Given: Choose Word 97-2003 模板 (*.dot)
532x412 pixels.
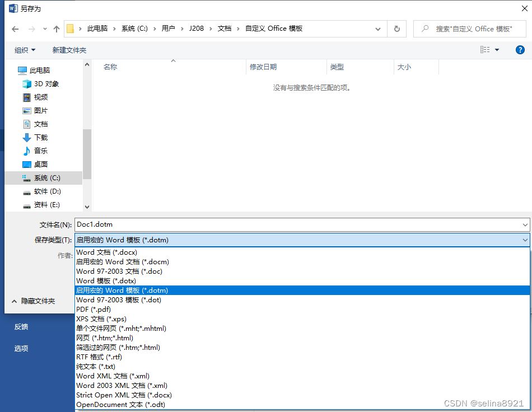Looking at the screenshot, I should (x=302, y=299).
